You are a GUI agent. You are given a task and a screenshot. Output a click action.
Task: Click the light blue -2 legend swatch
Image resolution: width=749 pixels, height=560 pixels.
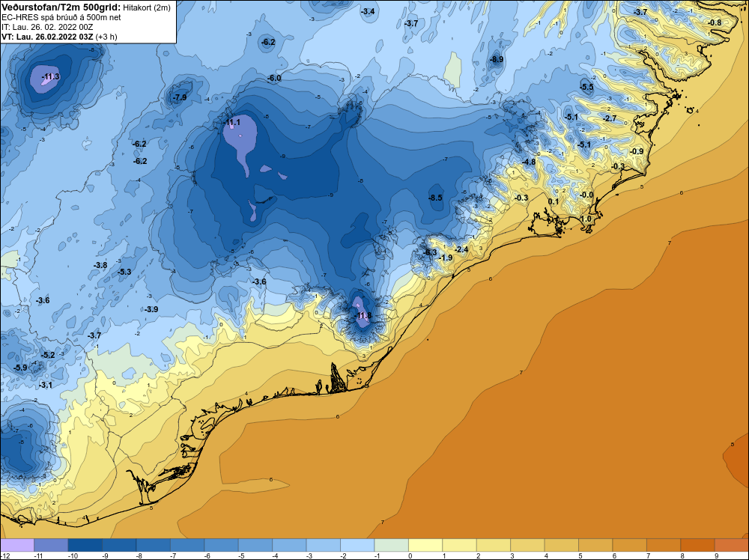pos(357,545)
